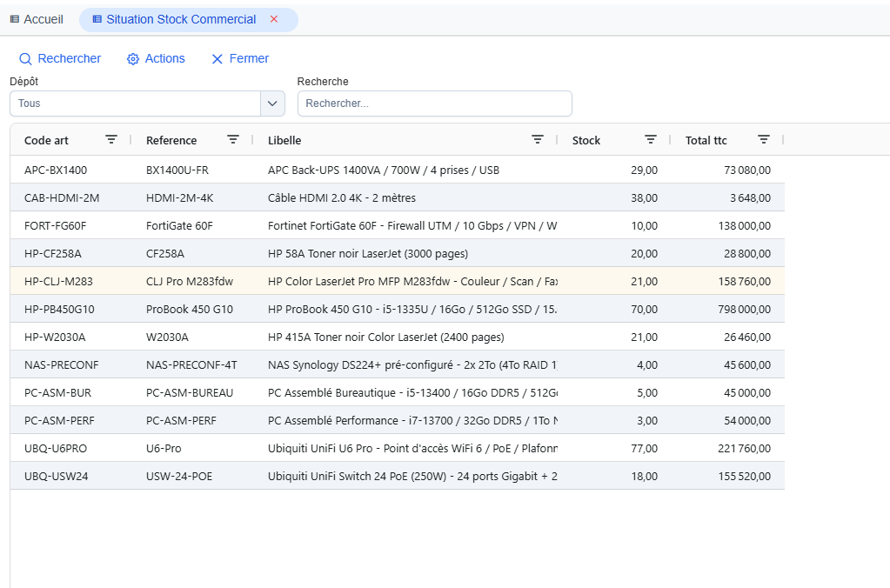Sort by the Stock column header

click(x=586, y=140)
